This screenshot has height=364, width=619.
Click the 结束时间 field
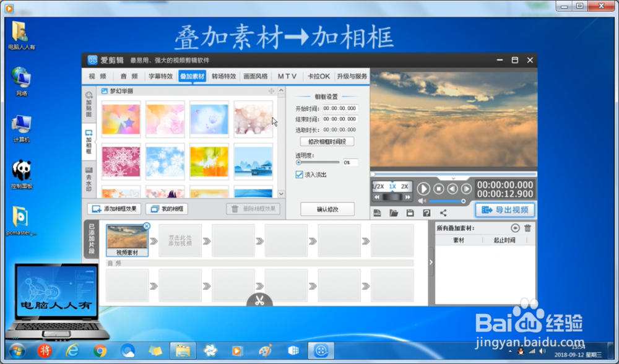[x=339, y=119]
